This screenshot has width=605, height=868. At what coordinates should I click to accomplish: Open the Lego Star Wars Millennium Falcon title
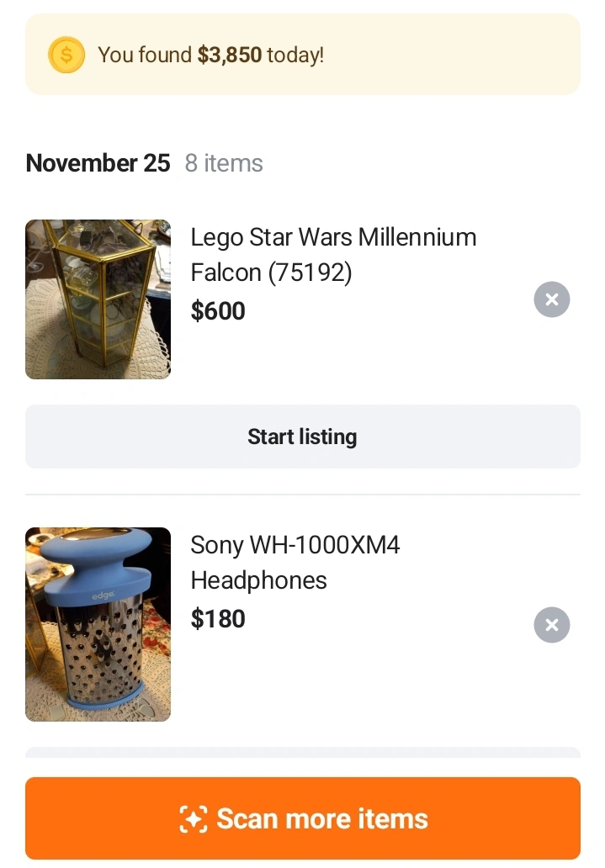tap(333, 237)
